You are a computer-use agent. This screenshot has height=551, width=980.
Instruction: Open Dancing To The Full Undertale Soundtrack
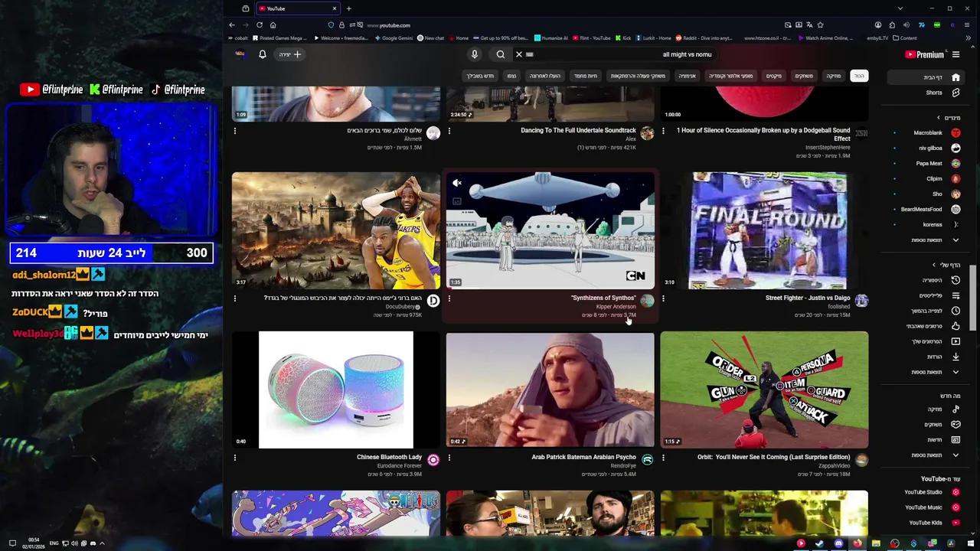tap(578, 130)
